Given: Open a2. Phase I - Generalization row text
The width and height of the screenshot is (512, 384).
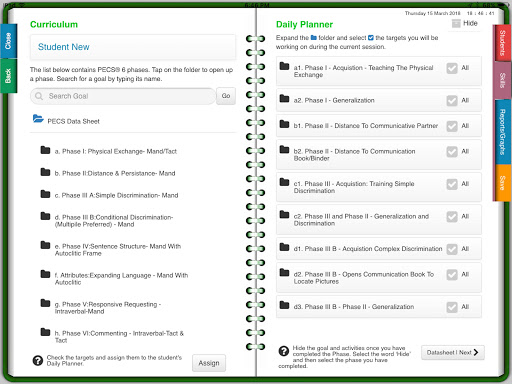Looking at the screenshot, I should point(334,100).
